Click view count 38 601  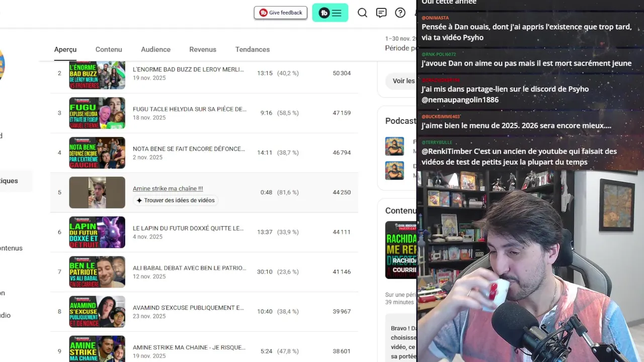[x=342, y=351]
